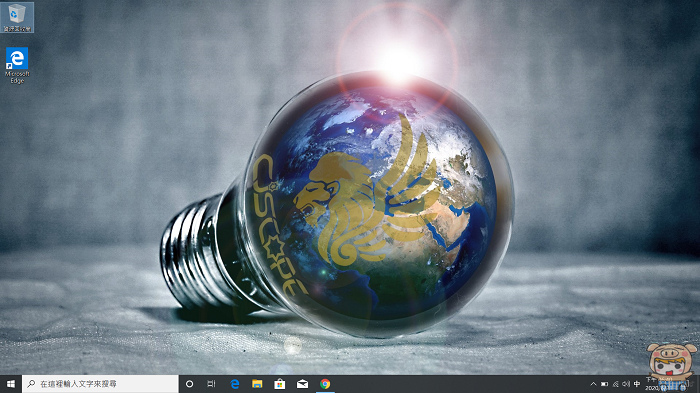Open Task View on the taskbar
700x393 pixels.
coord(211,384)
